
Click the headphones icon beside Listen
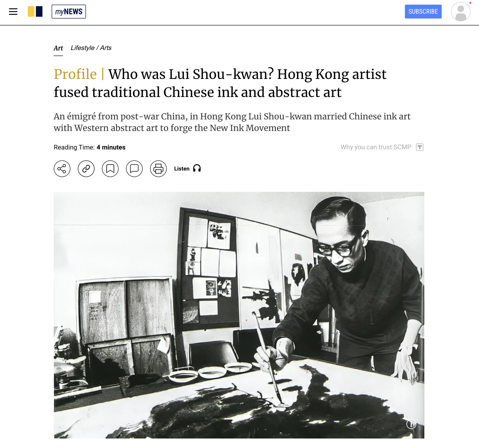coord(197,168)
